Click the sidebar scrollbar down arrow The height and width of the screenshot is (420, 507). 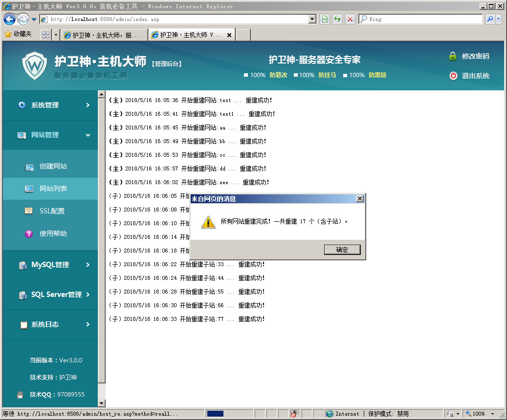(102, 403)
